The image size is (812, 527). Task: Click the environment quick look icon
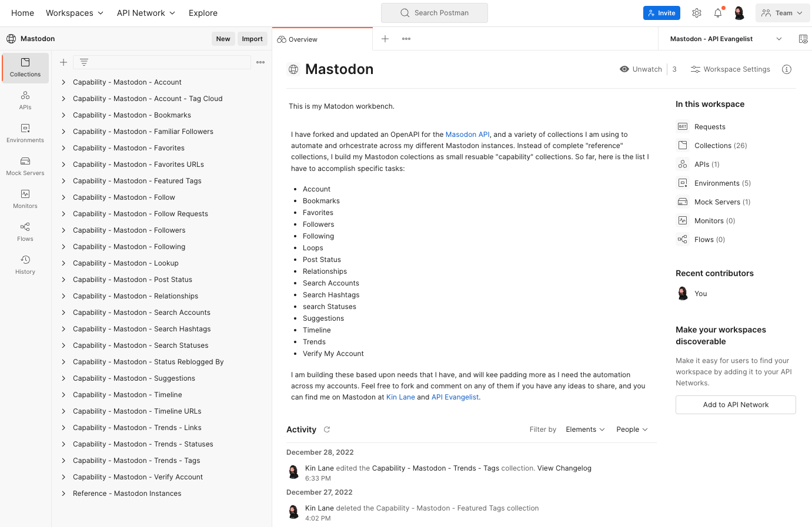[x=803, y=39]
